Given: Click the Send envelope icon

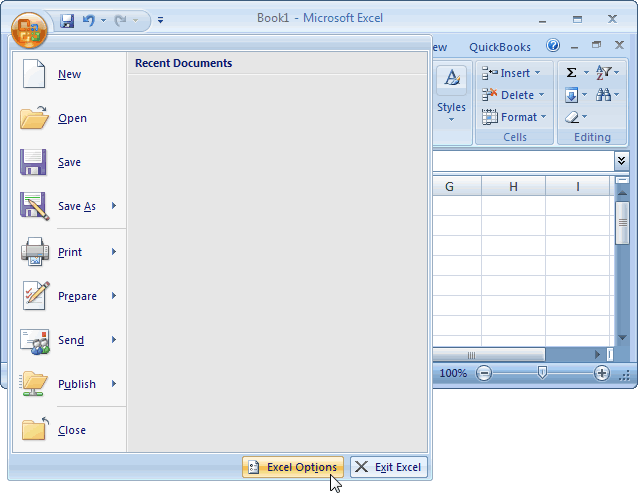Looking at the screenshot, I should pos(35,341).
